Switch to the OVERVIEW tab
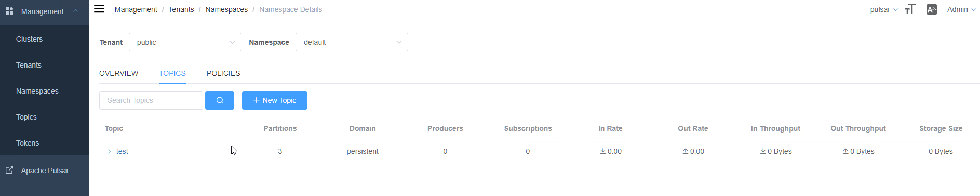The width and height of the screenshot is (980, 196). point(119,73)
